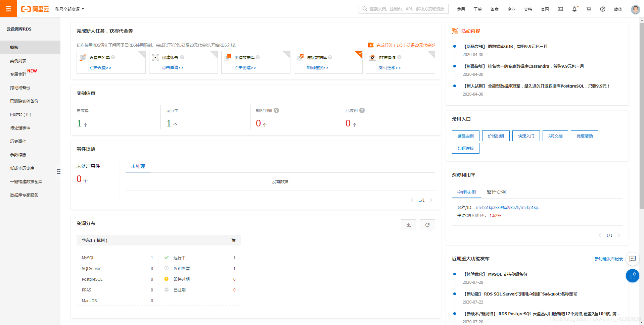Open the 图数据库GDB promotion item
The height and width of the screenshot is (325, 644).
point(506,47)
